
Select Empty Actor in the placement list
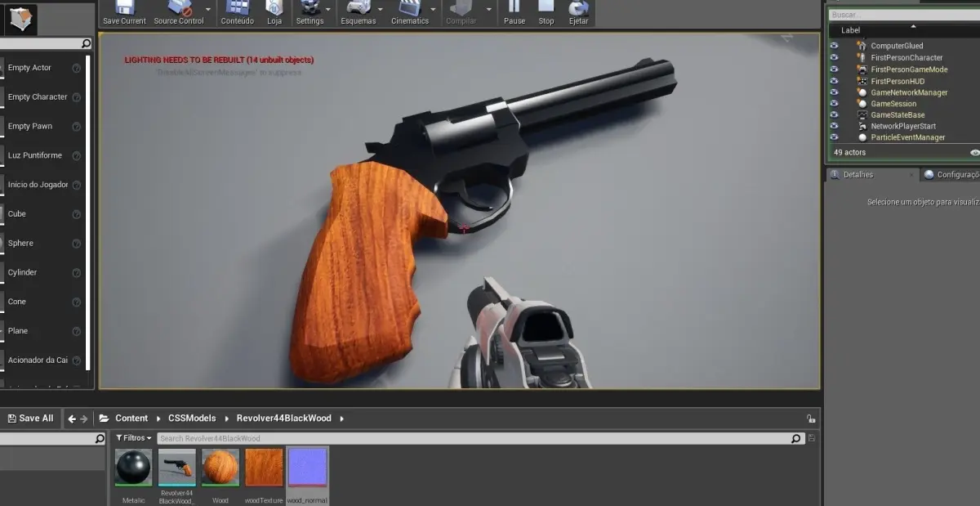click(29, 68)
